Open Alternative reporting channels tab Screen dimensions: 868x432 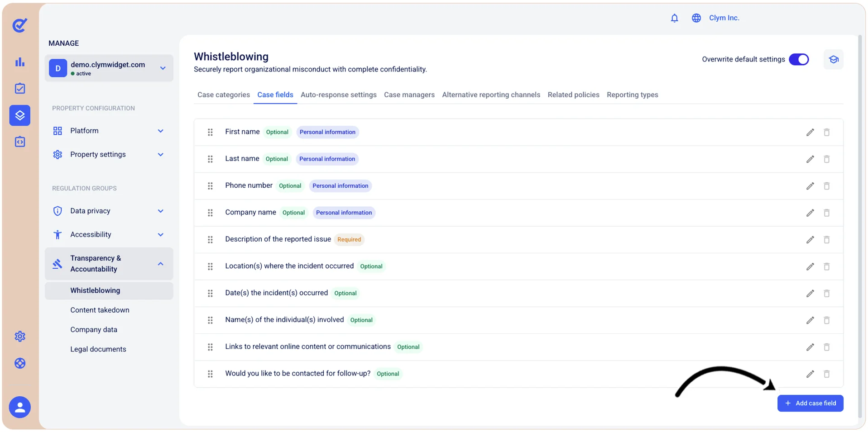pos(491,95)
